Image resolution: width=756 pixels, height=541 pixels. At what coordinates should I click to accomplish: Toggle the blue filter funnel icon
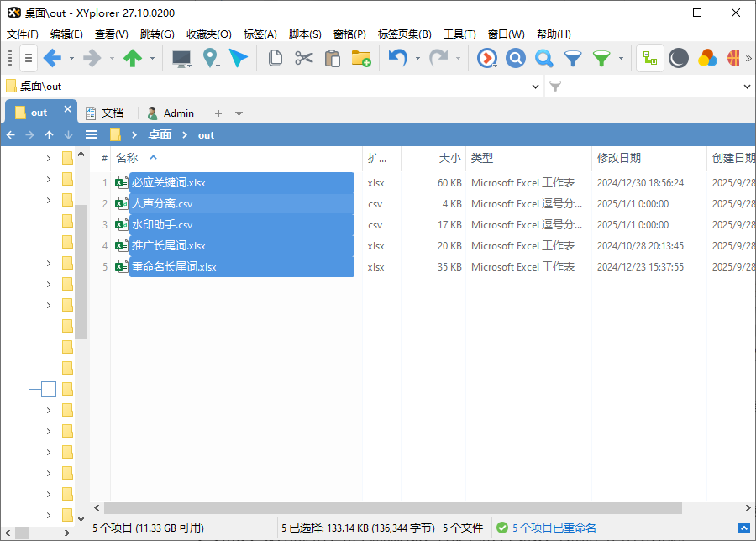(x=573, y=58)
